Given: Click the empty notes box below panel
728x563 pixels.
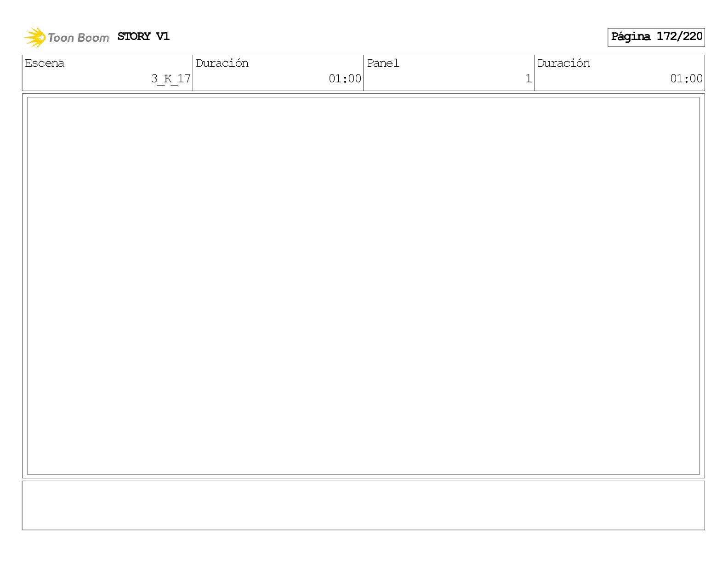Looking at the screenshot, I should pos(364,506).
